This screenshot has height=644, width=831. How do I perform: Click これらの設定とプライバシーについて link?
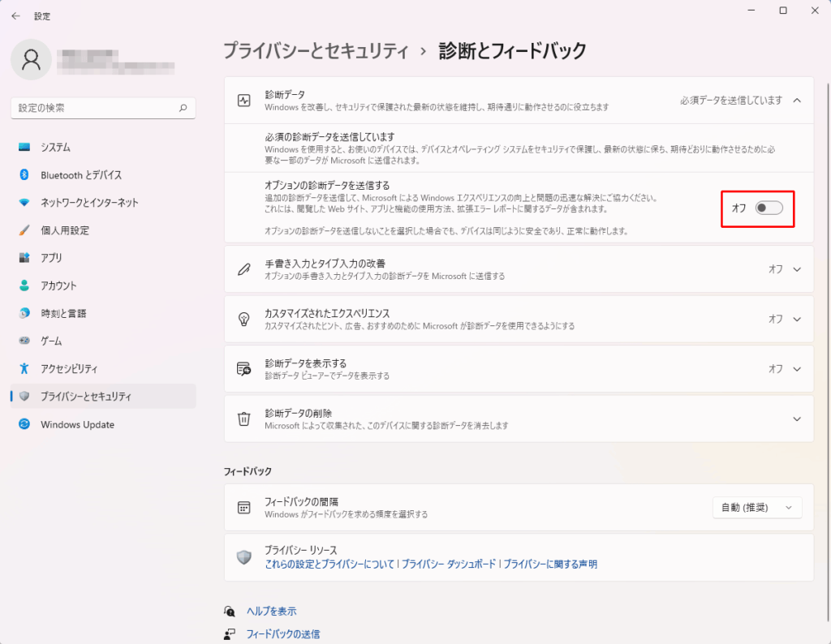[329, 564]
